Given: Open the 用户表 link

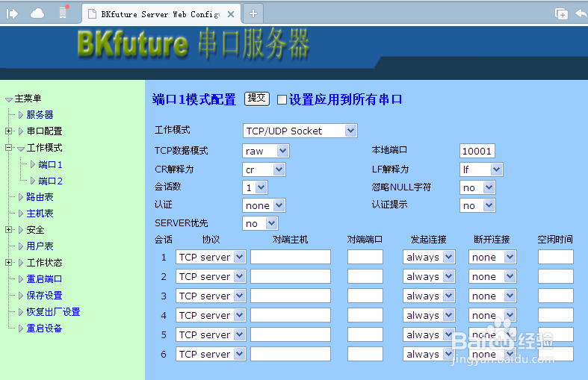Looking at the screenshot, I should point(40,246).
